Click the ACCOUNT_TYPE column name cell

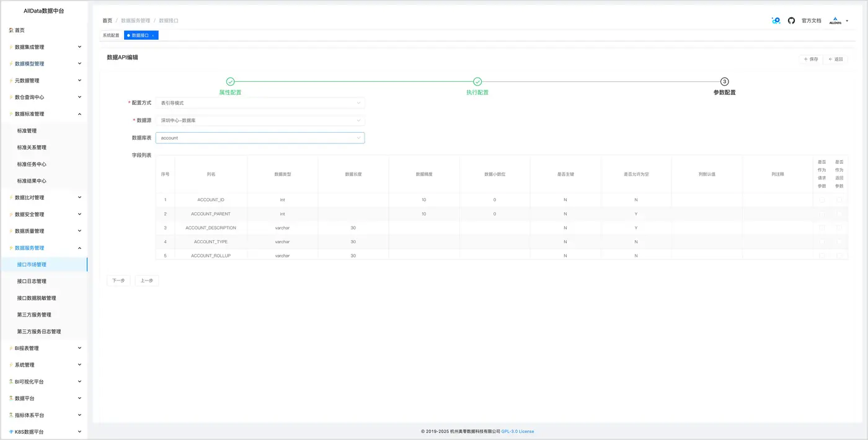[211, 242]
